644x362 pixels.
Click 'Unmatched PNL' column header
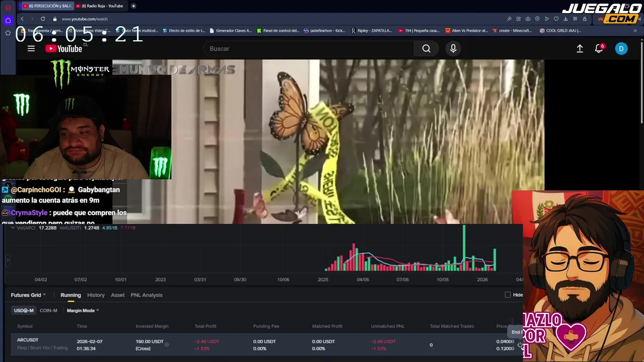pos(387,326)
